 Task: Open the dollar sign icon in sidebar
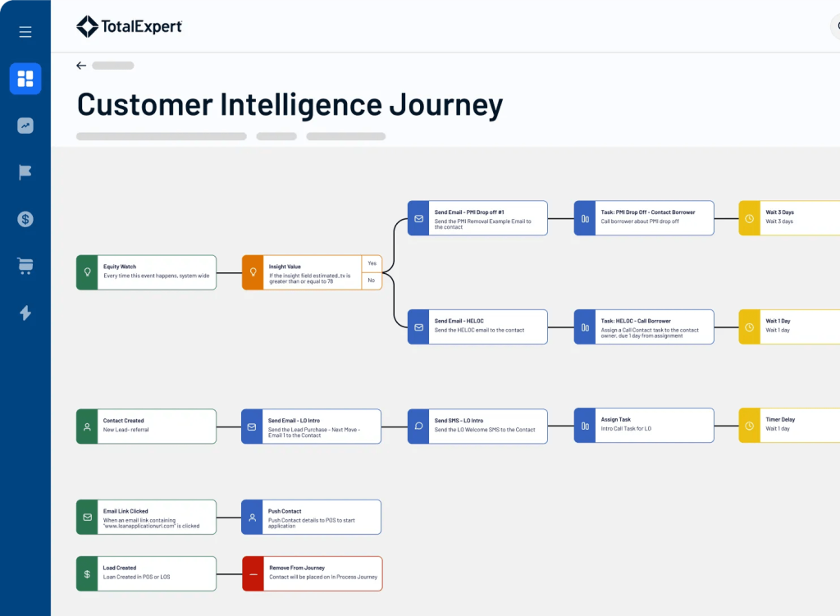[25, 219]
